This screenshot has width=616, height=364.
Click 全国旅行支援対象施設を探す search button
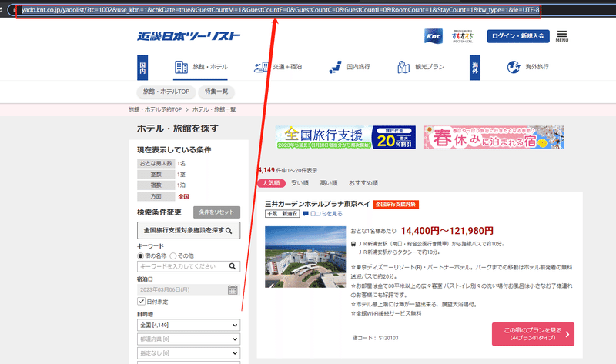click(189, 231)
